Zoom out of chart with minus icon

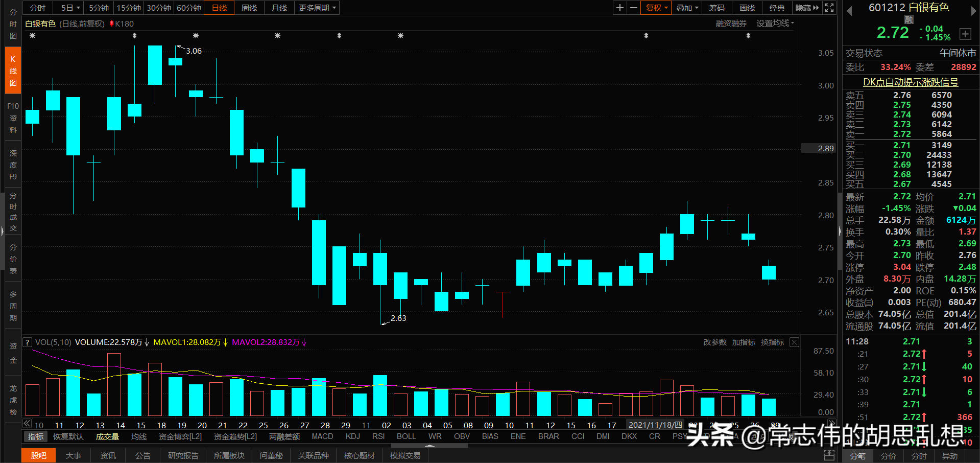(633, 8)
